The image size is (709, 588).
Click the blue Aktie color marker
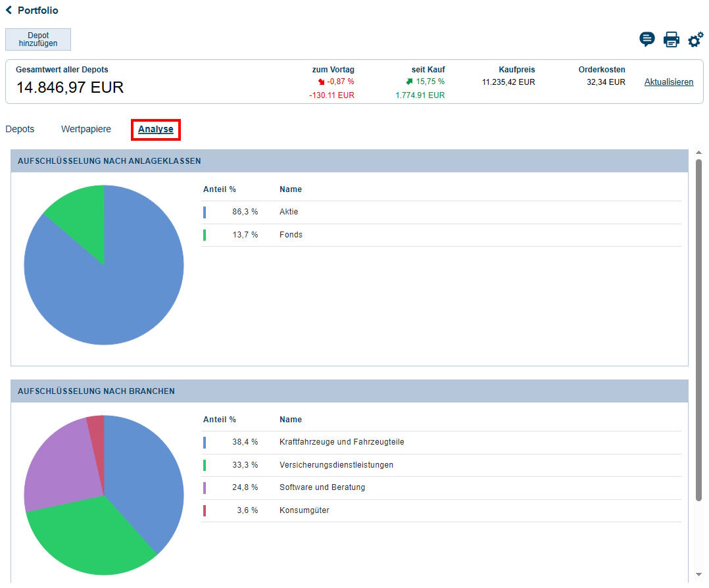(205, 212)
